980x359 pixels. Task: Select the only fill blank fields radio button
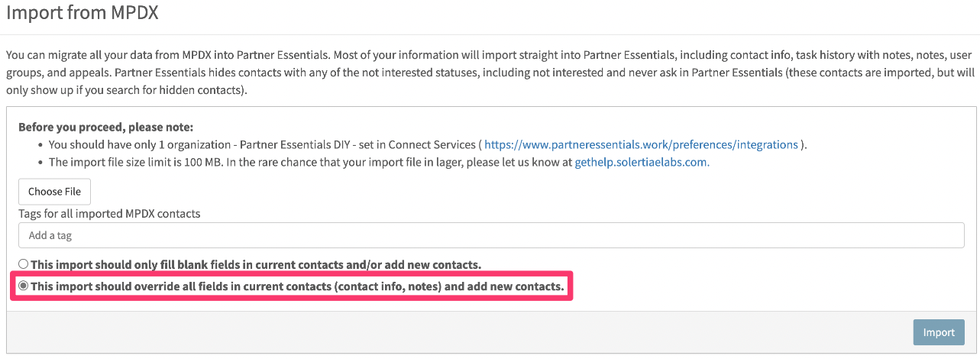tap(24, 264)
